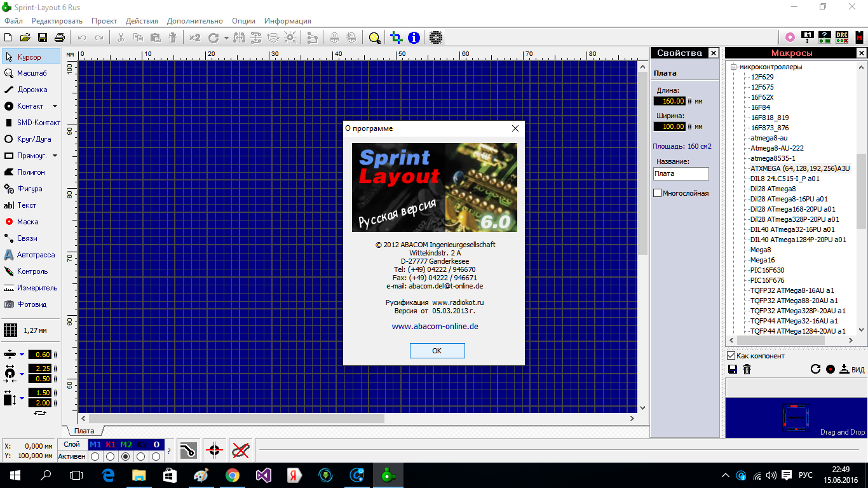Toggle visibility of the M1 layer label
The image size is (868, 488).
click(x=95, y=445)
